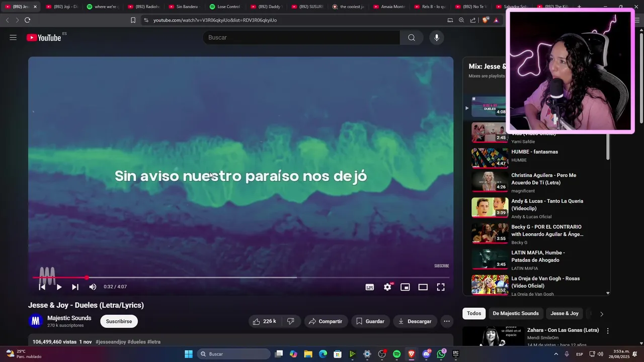644x362 pixels.
Task: Select the De Majestic Sounds filter chip
Action: [x=516, y=314]
